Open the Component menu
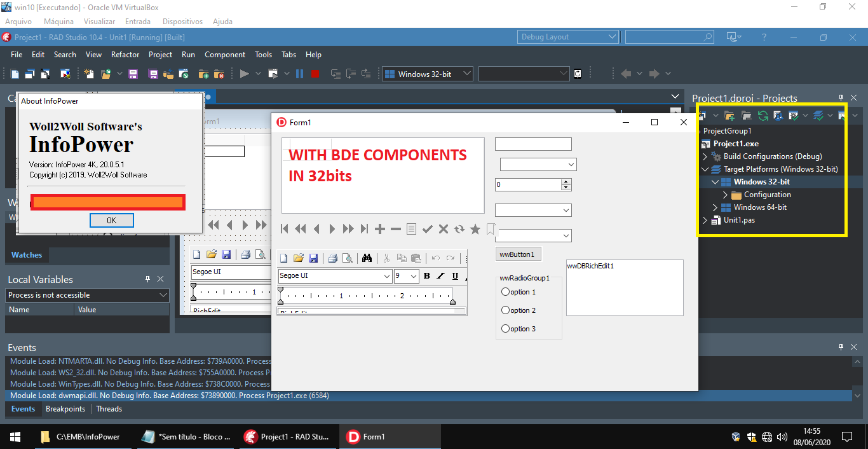The height and width of the screenshot is (449, 868). [x=225, y=55]
